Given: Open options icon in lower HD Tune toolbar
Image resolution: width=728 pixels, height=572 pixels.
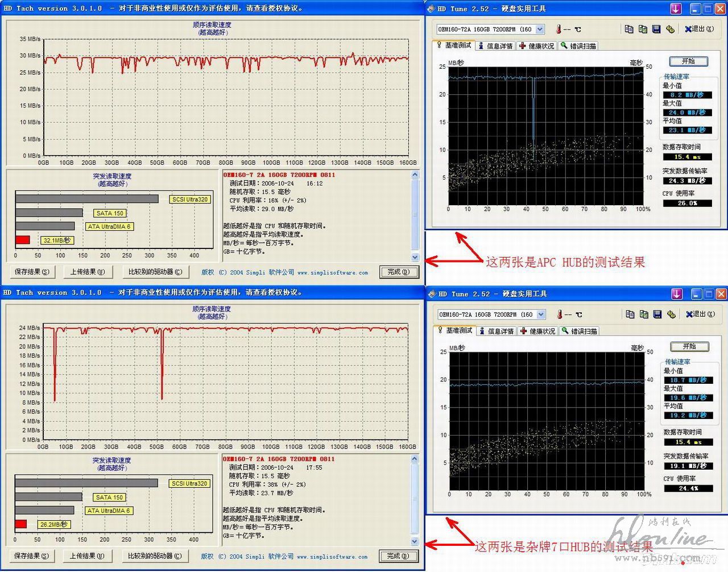Looking at the screenshot, I should point(671,314).
